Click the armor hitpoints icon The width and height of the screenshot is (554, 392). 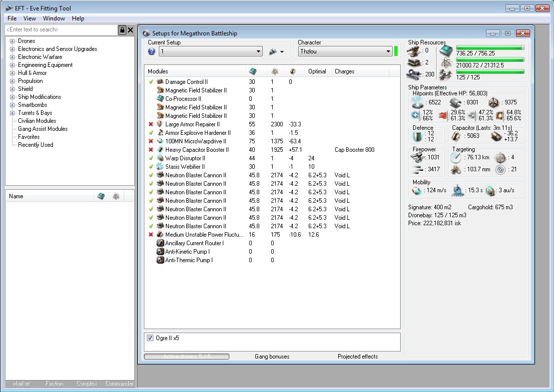coord(456,103)
